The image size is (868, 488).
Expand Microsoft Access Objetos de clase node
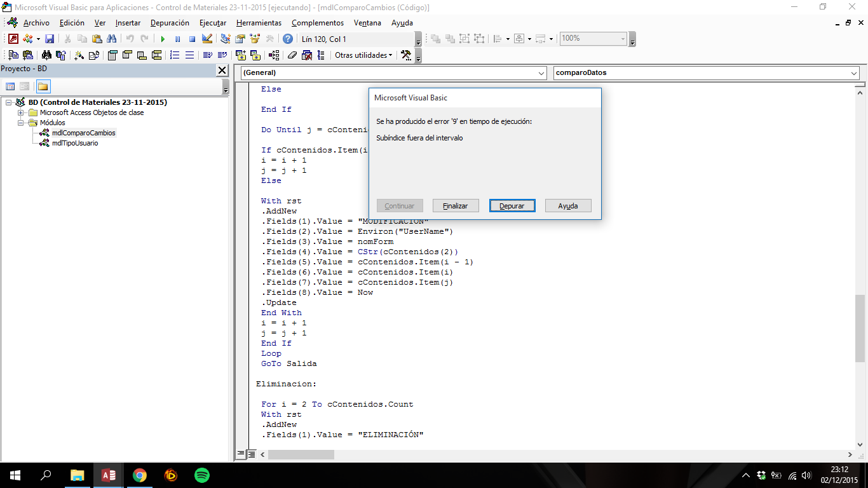[x=20, y=112]
